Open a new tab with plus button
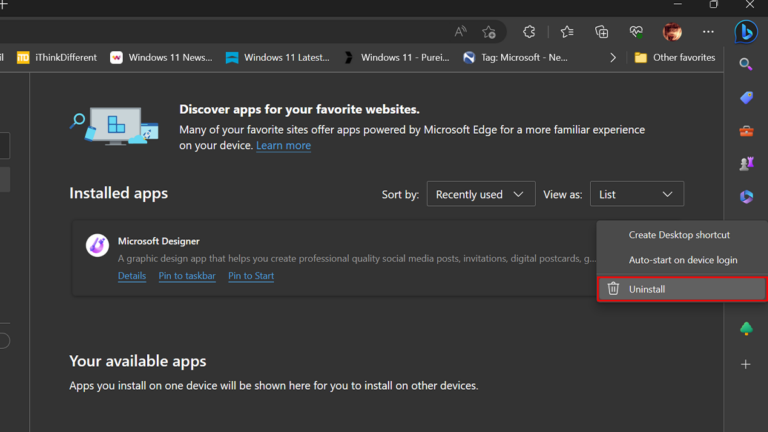 click(3, 5)
